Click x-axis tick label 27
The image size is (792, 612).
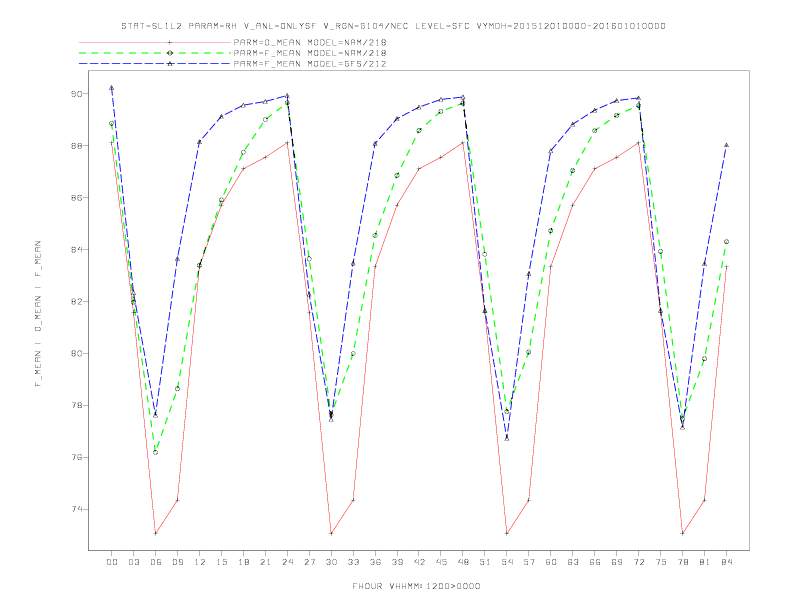[x=309, y=562]
